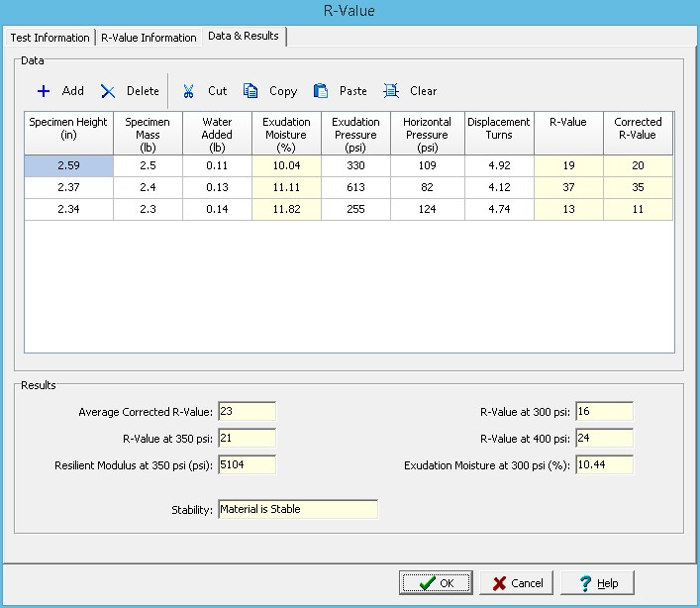This screenshot has width=700, height=608.
Task: Select Exudation Pressure cell 613
Action: (355, 187)
